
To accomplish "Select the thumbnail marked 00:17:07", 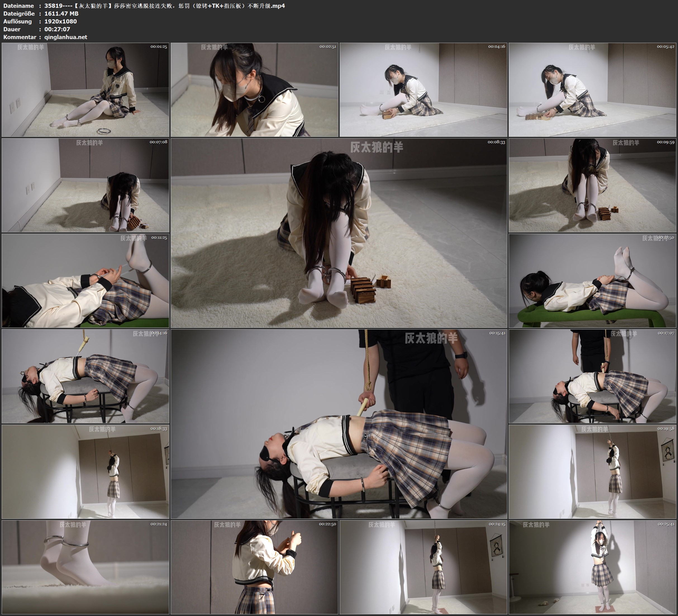I will (593, 376).
